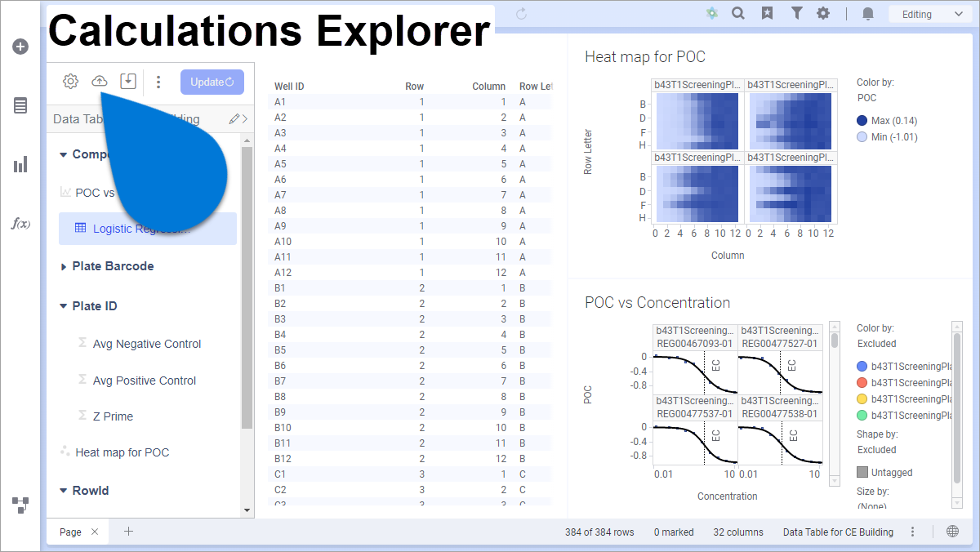
Task: Open the bookmarks icon in top toolbar
Action: tap(767, 14)
